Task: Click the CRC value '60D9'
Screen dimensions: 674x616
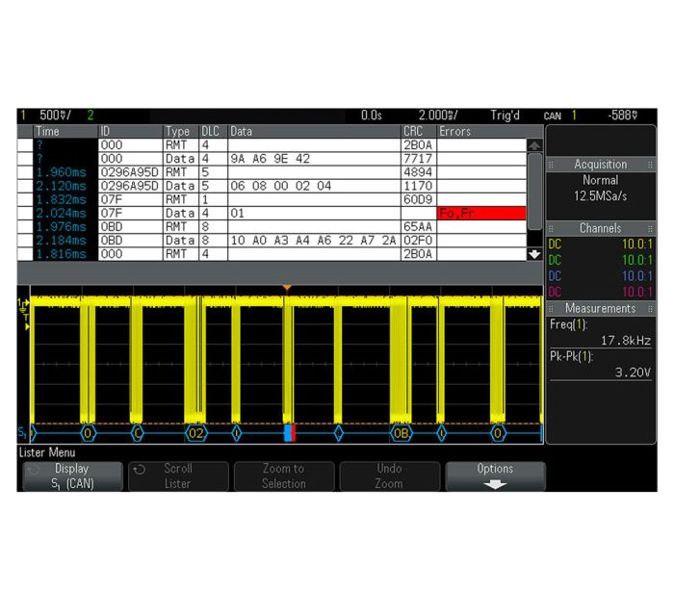Action: tap(417, 200)
